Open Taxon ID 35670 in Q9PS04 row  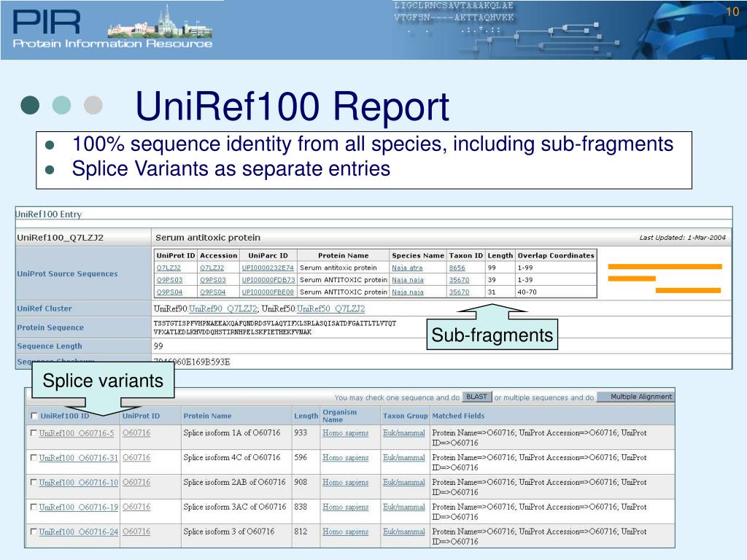pos(459,292)
